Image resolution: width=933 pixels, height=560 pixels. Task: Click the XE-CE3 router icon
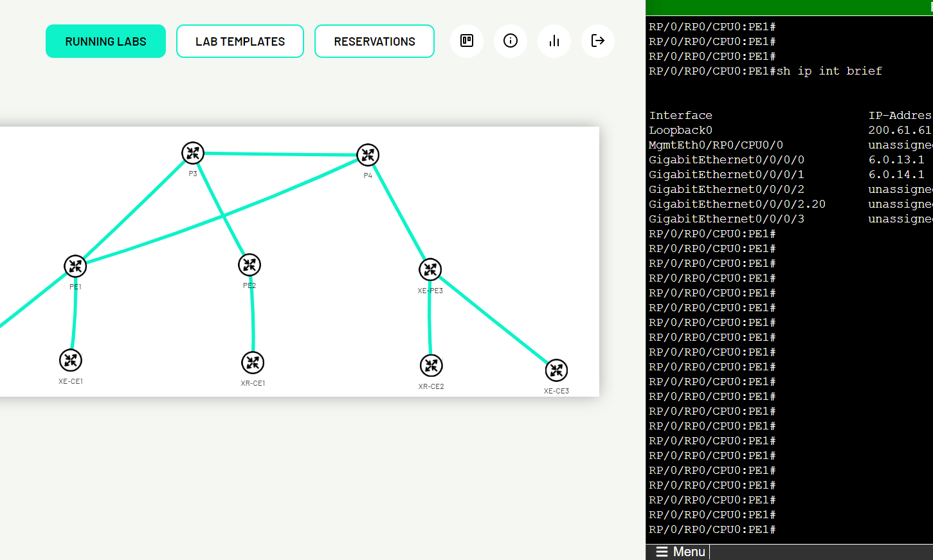point(556,370)
